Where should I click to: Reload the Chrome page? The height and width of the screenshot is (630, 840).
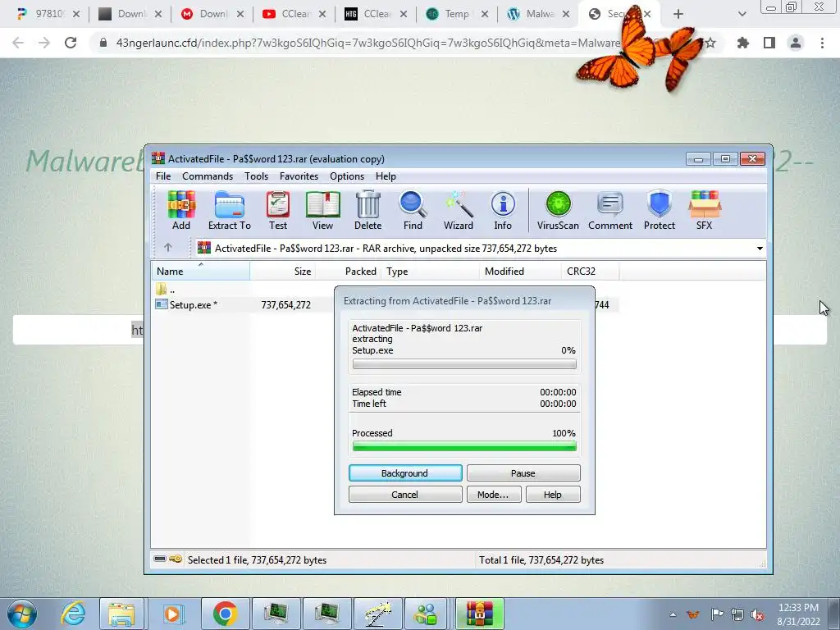[x=71, y=43]
